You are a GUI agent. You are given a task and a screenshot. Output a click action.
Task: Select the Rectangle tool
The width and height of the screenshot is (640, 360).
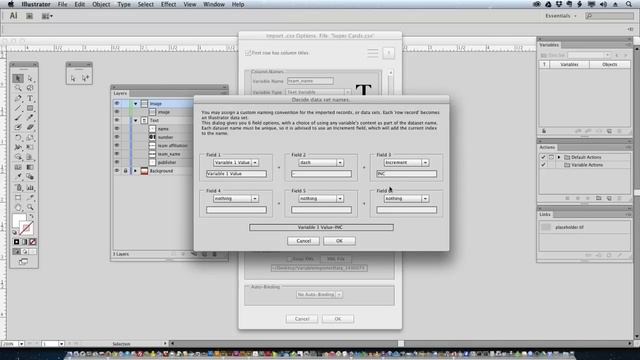tap(30, 108)
